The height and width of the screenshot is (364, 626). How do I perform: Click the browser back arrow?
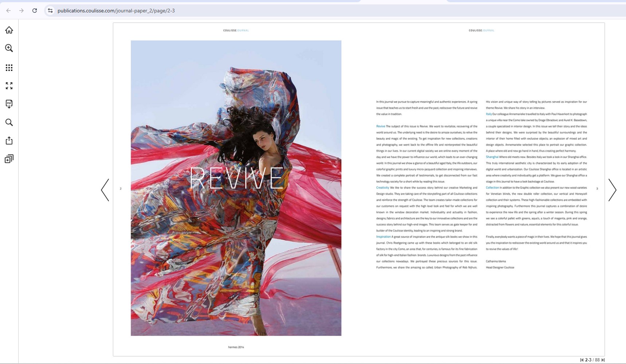point(8,11)
